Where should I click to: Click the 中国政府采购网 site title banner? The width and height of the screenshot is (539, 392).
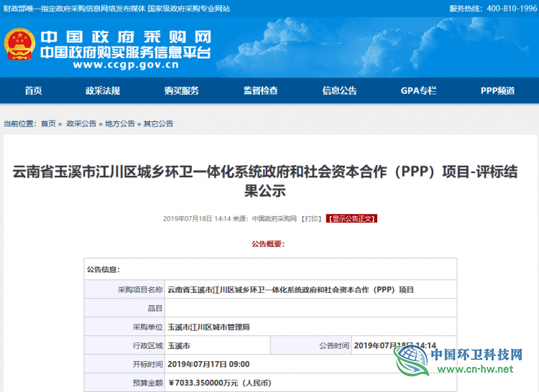125,37
